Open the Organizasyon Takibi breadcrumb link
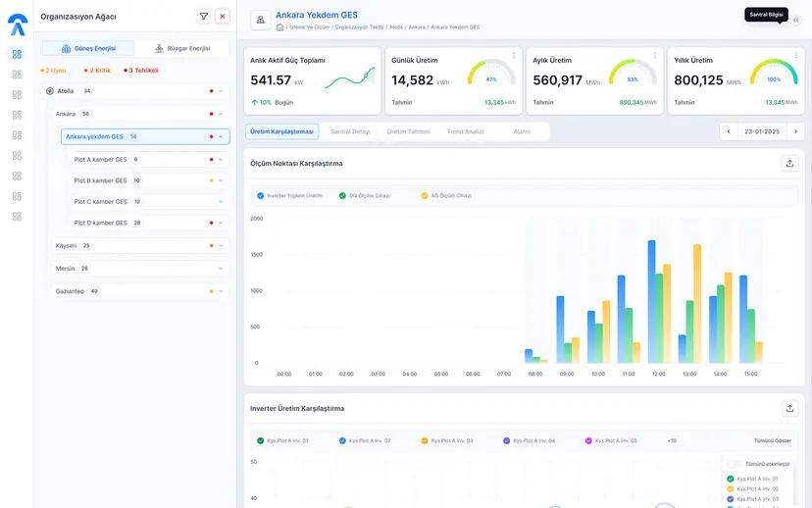Viewport: 812px width, 508px height. pyautogui.click(x=359, y=26)
